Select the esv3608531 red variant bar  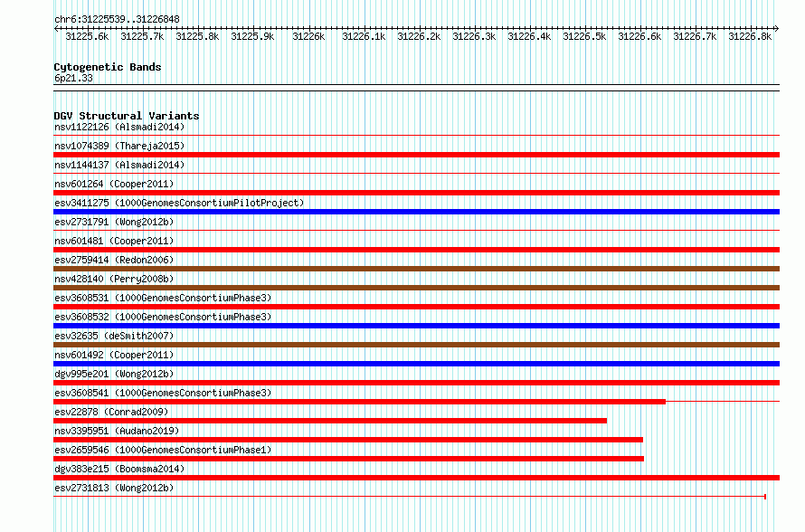click(416, 307)
